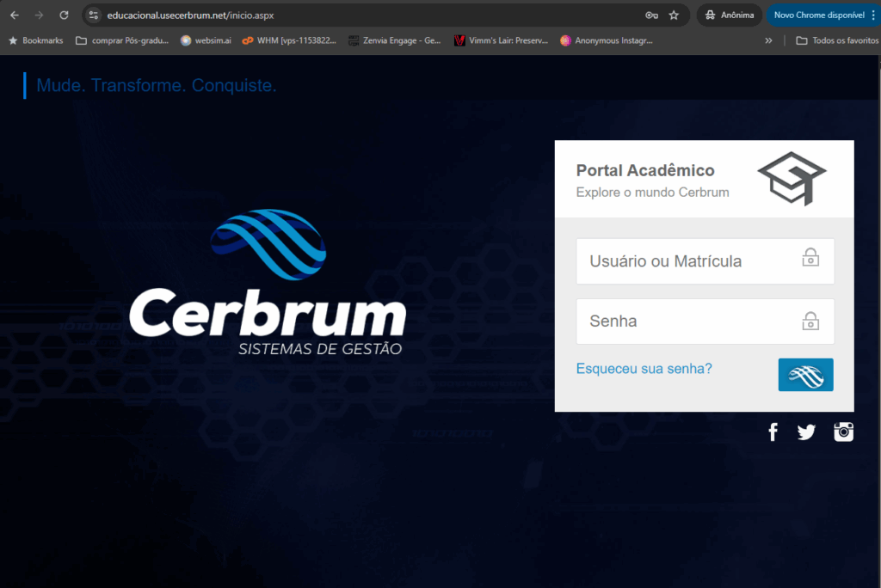Submit login with the blue Cerbrum button
This screenshot has height=588, width=881.
click(x=805, y=375)
